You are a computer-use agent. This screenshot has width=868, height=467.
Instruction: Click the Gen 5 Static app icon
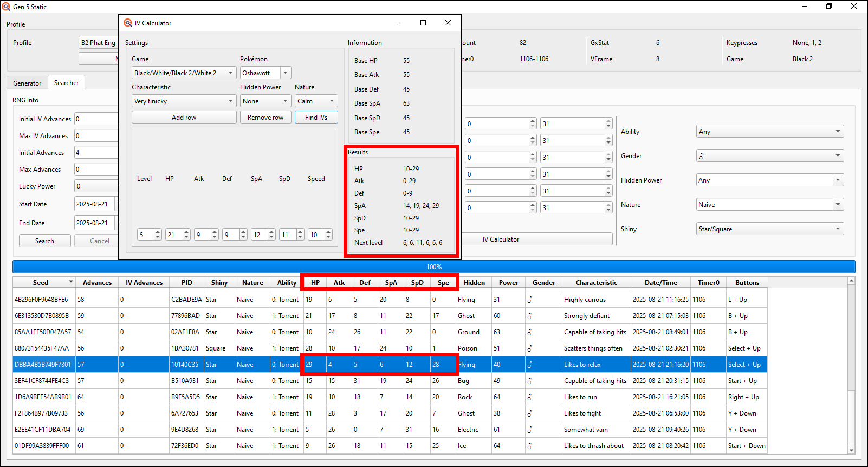pos(6,7)
